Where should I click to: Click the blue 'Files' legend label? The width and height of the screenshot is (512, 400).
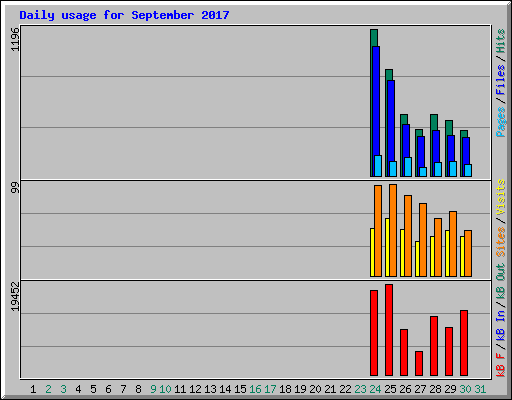coord(501,80)
